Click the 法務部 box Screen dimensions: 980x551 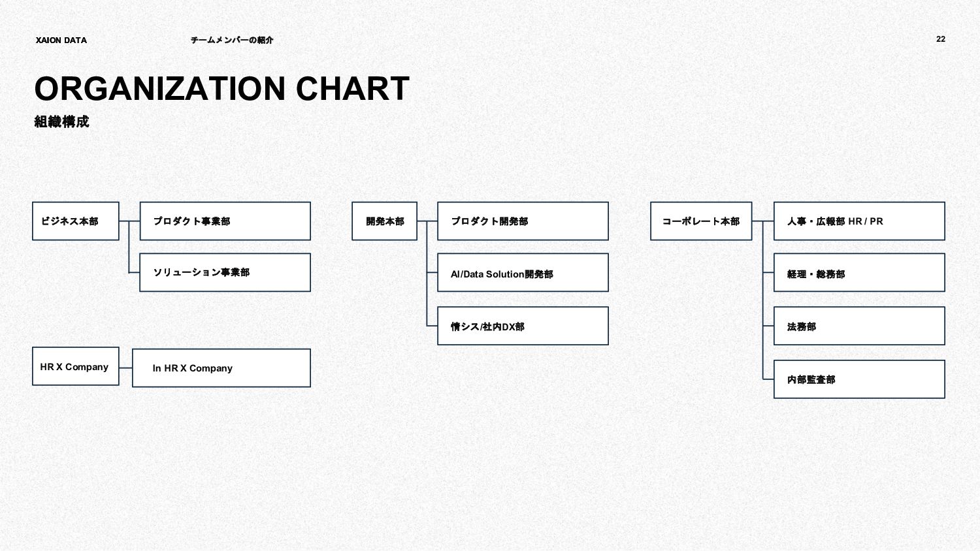(x=859, y=326)
